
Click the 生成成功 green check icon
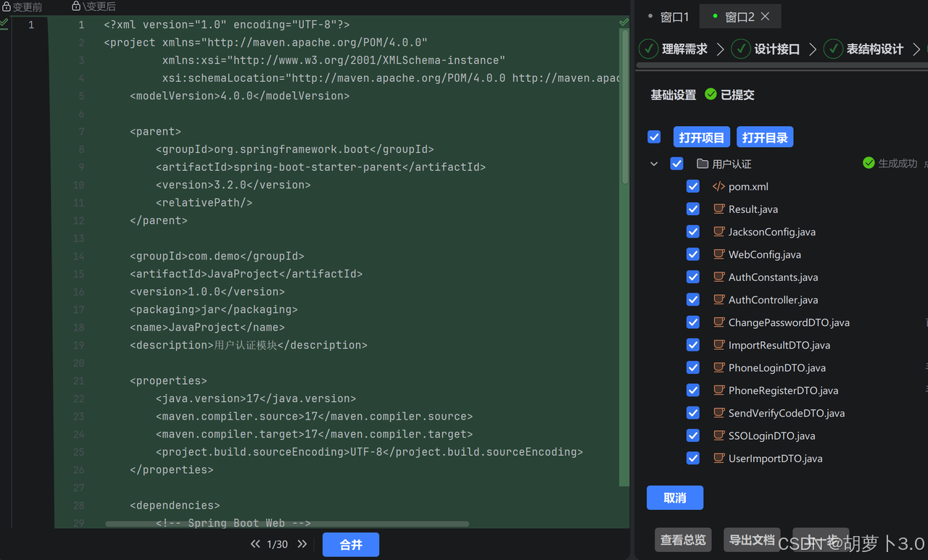(869, 163)
